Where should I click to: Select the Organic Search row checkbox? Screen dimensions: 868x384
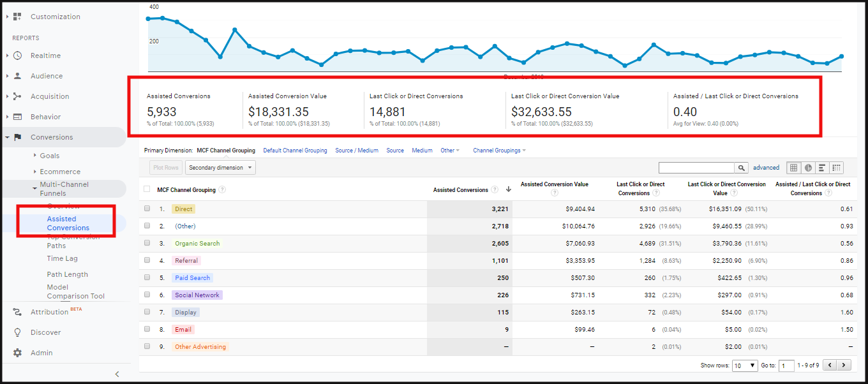[147, 243]
